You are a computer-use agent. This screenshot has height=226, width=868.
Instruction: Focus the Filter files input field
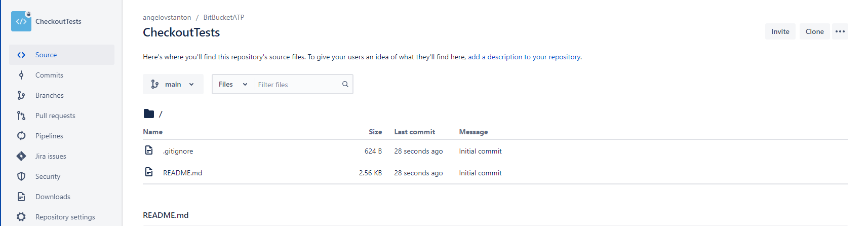[x=298, y=85]
